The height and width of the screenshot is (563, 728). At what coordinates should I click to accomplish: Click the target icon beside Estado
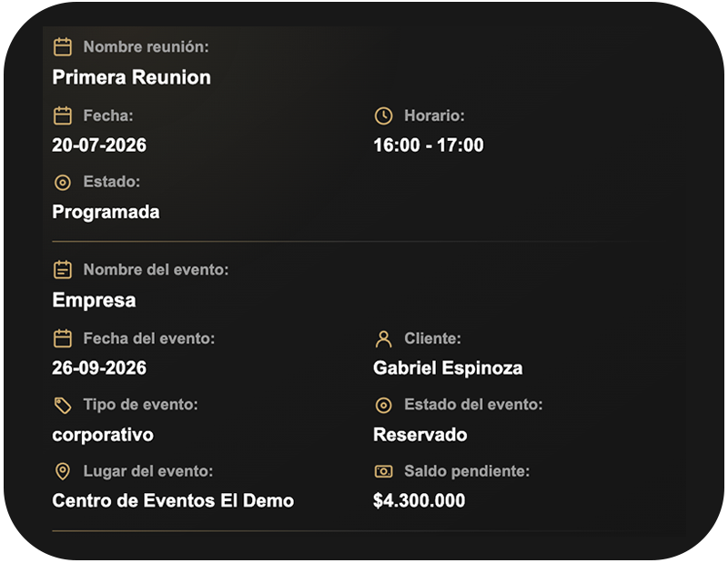click(x=63, y=183)
